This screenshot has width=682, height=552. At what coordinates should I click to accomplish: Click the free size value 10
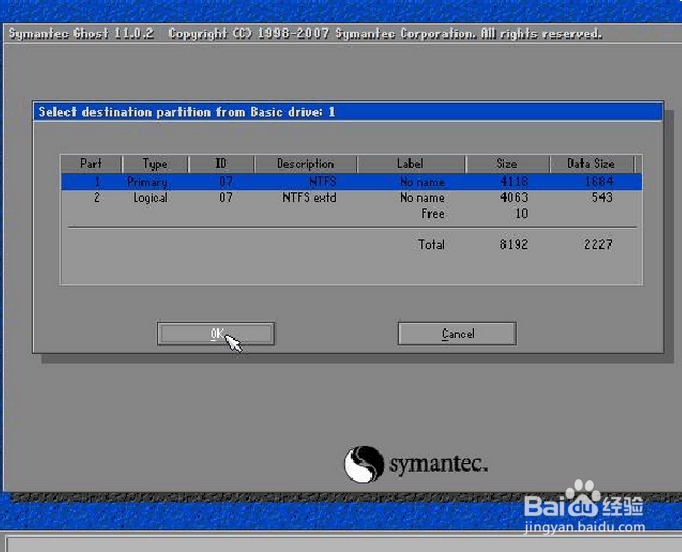click(x=522, y=214)
